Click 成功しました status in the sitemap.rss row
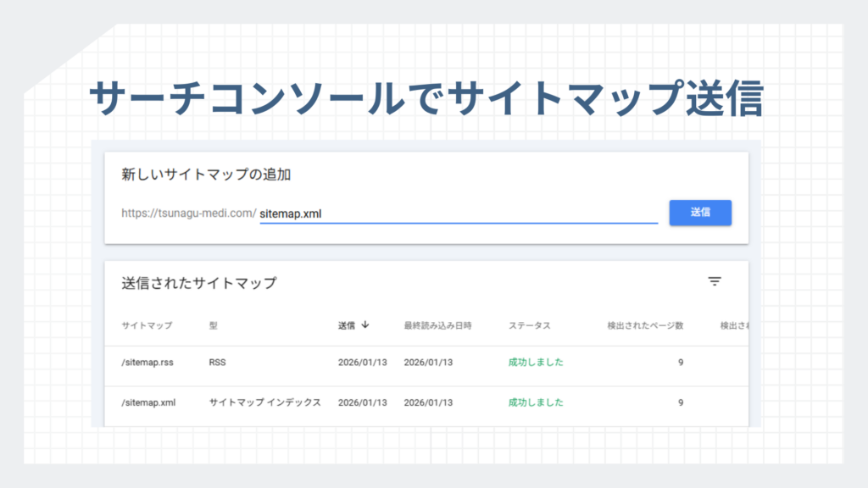Viewport: 868px width, 488px height. point(536,363)
